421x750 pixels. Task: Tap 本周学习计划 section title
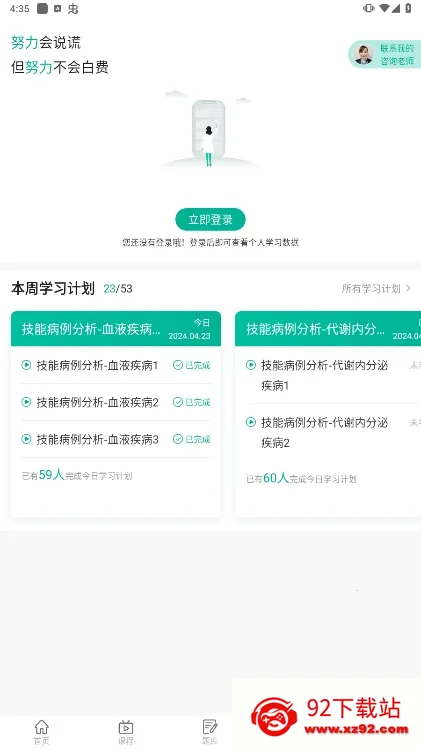pyautogui.click(x=53, y=288)
